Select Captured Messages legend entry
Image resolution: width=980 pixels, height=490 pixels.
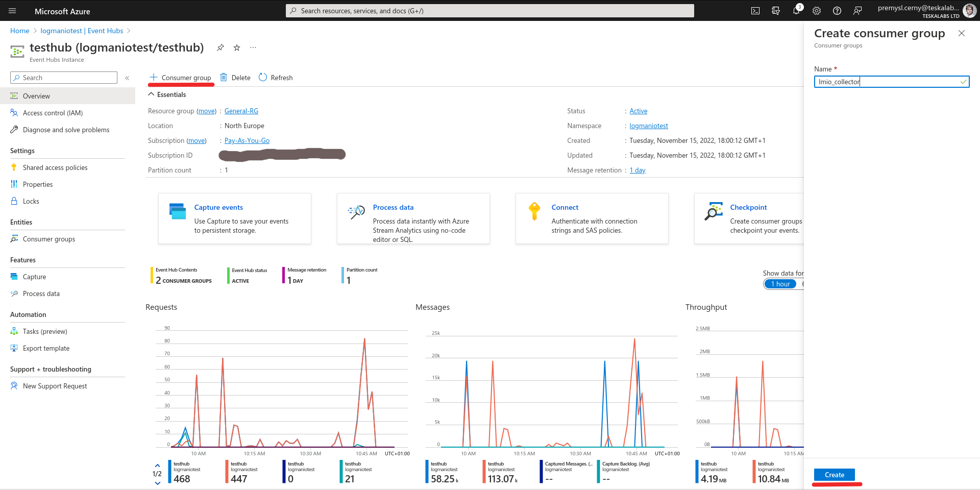(x=567, y=472)
